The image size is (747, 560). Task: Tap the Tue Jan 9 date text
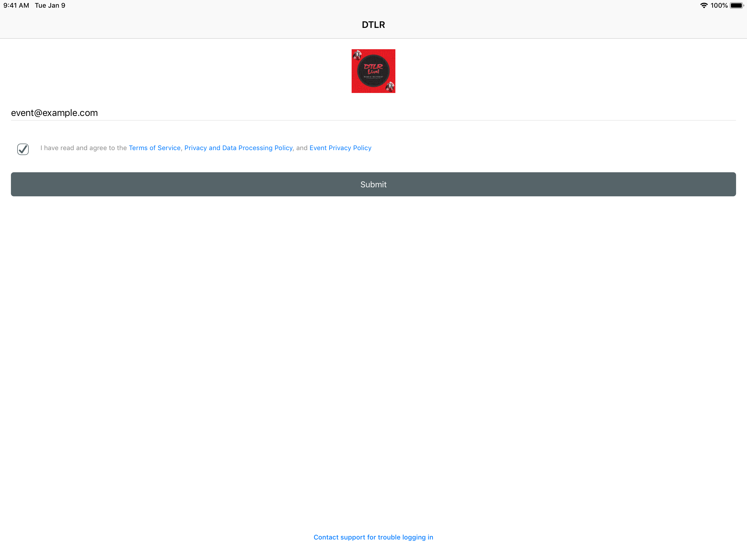50,5
